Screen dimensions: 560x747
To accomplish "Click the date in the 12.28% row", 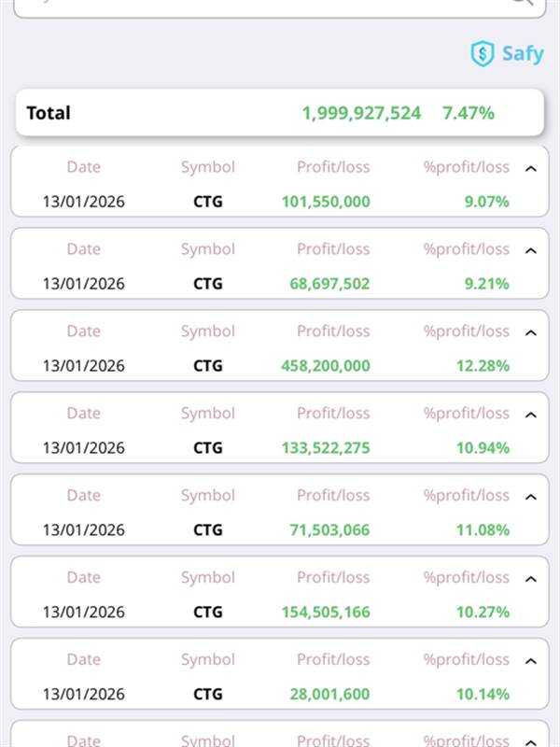I will click(x=83, y=365).
